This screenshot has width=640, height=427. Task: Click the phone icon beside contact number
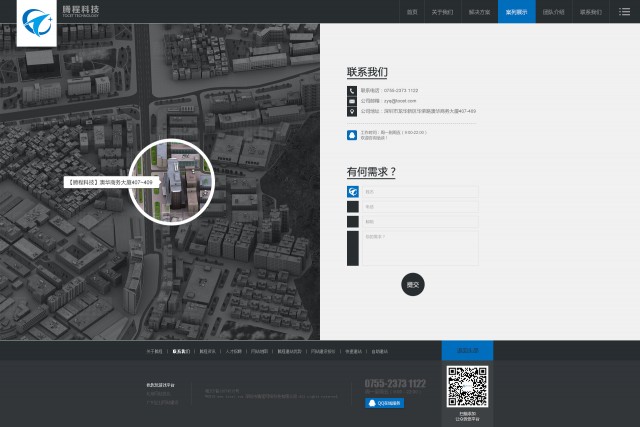point(352,91)
